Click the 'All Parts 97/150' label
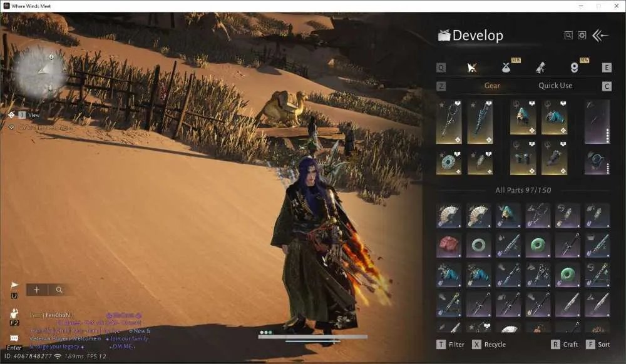626x364 pixels. (523, 190)
